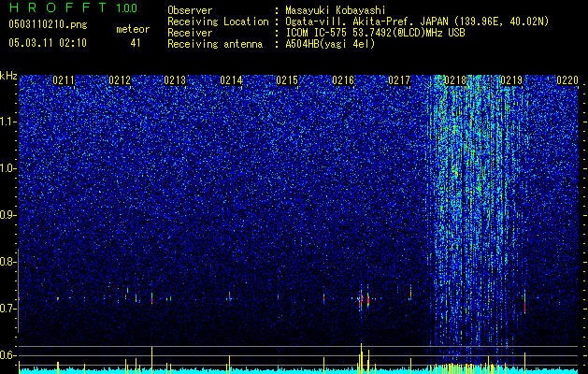Screen dimensions: 588x374
Task: Click the 0218 time marker
Action: click(455, 80)
